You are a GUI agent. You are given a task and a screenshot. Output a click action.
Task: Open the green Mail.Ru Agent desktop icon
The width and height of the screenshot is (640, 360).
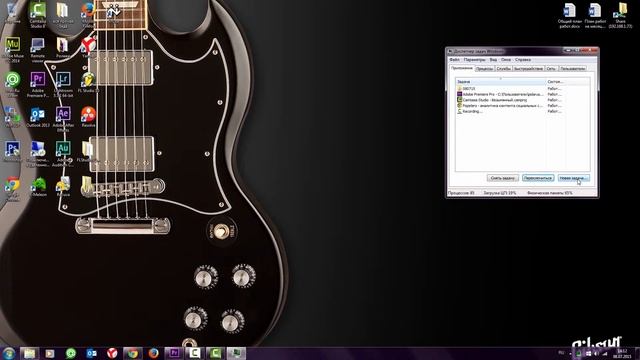pos(12,84)
